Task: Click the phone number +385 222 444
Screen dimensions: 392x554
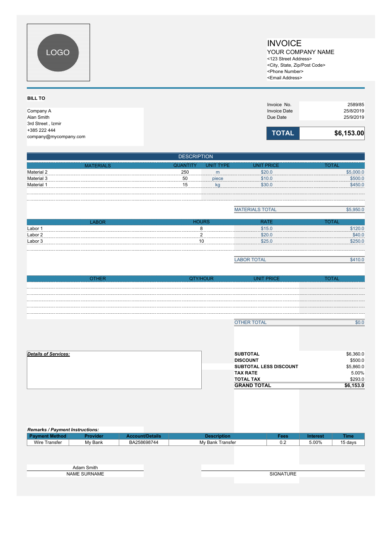Action: (41, 130)
